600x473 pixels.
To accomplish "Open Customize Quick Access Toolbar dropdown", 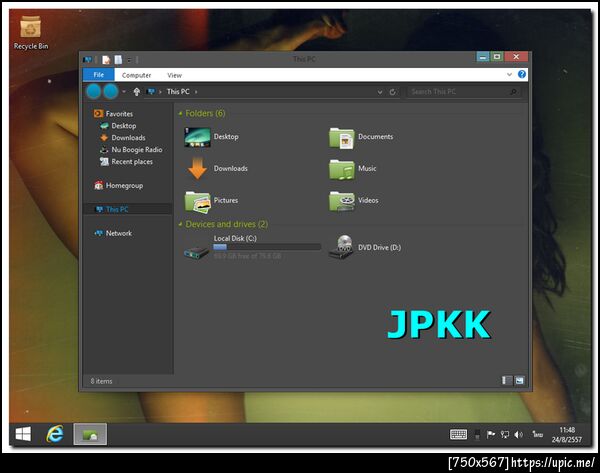I will (129, 60).
